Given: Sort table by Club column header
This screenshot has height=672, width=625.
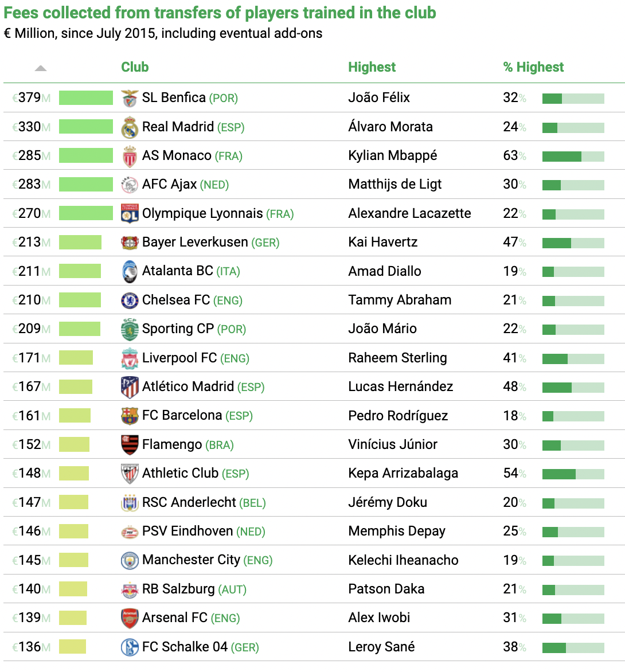Looking at the screenshot, I should coord(135,67).
